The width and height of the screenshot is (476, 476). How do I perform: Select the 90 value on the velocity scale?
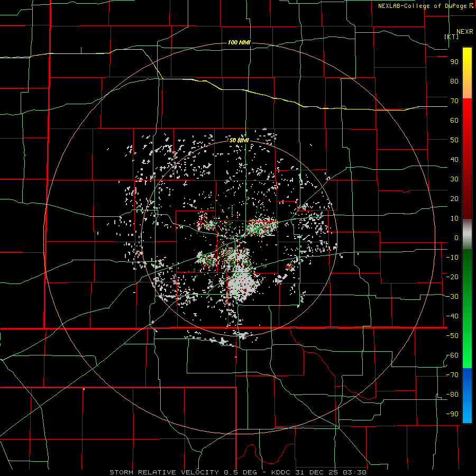coord(454,62)
